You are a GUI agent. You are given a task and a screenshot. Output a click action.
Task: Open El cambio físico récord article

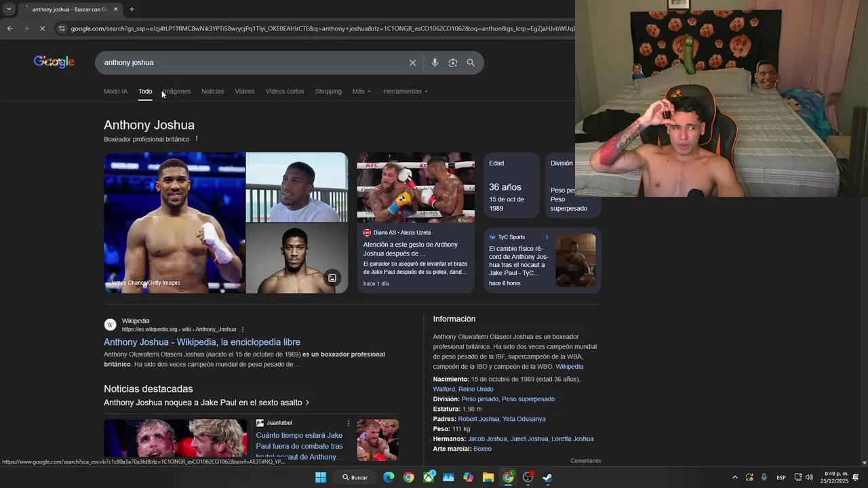click(x=519, y=261)
